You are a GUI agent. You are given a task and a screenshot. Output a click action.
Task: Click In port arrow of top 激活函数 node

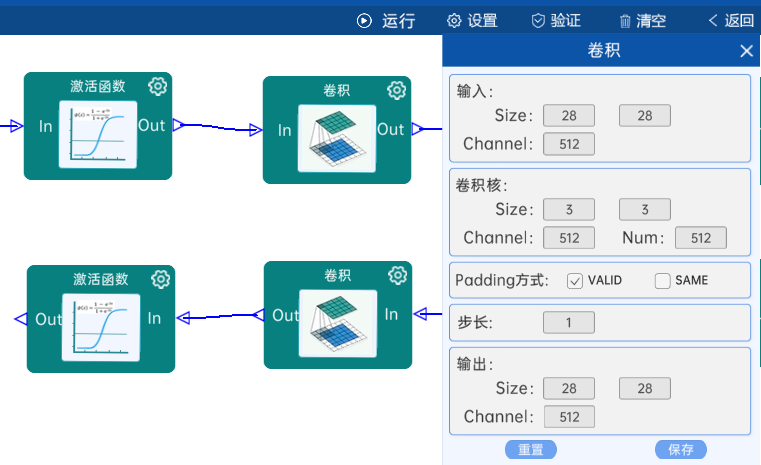pos(17,126)
